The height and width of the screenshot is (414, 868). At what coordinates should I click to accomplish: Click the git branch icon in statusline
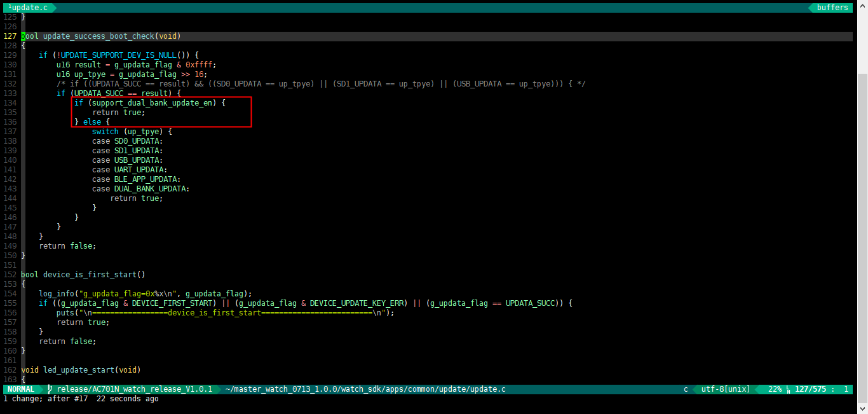(x=50, y=389)
